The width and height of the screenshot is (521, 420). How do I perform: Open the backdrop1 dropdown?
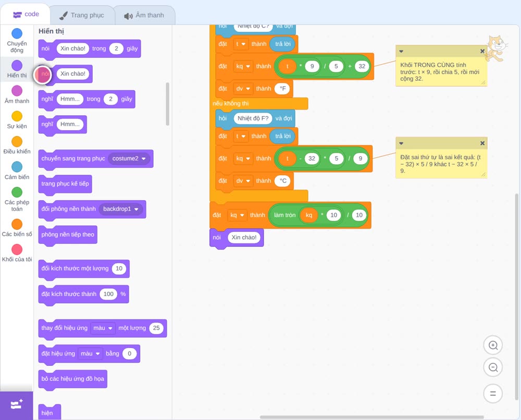click(121, 209)
